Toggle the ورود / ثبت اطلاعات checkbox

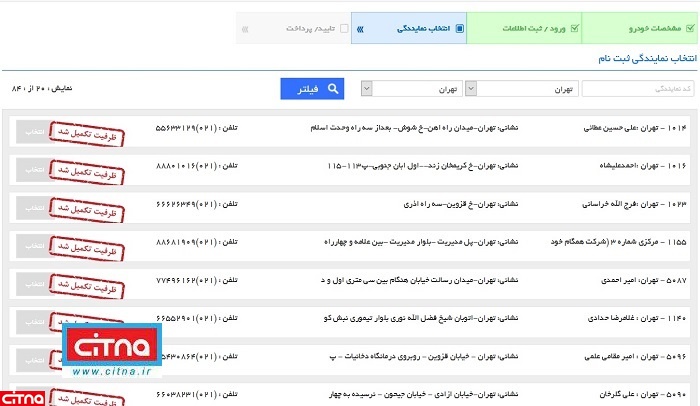tap(574, 29)
